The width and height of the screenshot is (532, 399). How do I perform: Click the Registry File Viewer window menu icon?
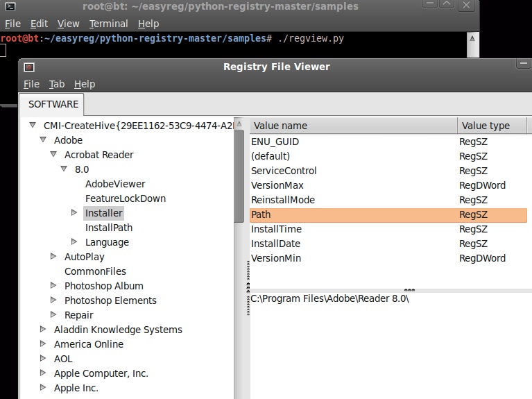28,67
